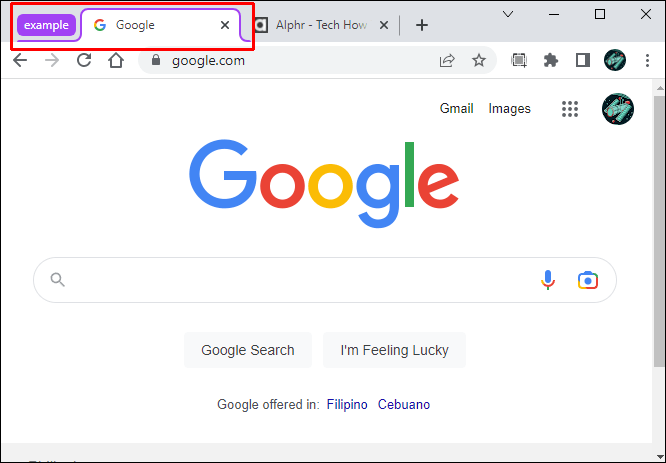Bookmark this page with the star icon
This screenshot has height=463, width=666.
[479, 60]
